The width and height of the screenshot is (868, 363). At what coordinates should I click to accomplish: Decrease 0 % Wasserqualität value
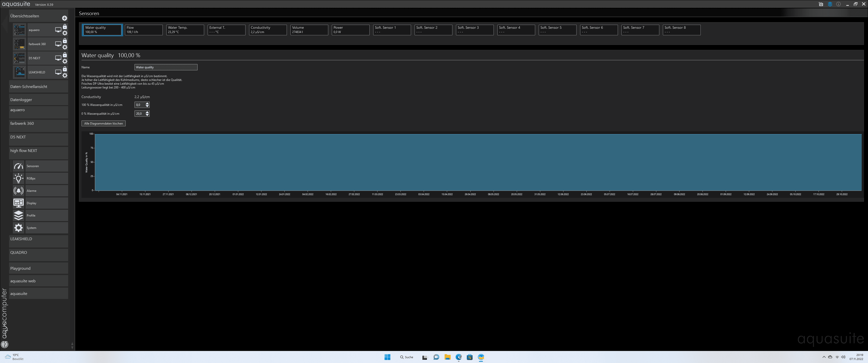coord(147,115)
